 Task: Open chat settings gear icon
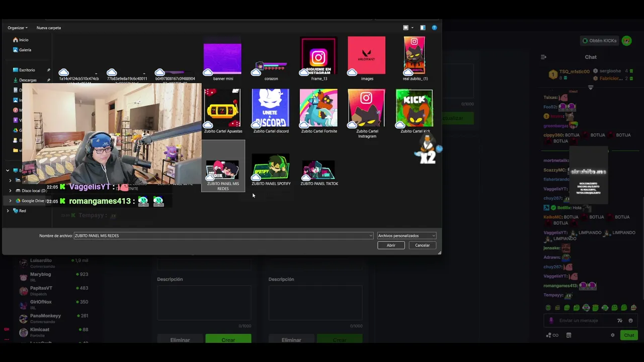612,335
